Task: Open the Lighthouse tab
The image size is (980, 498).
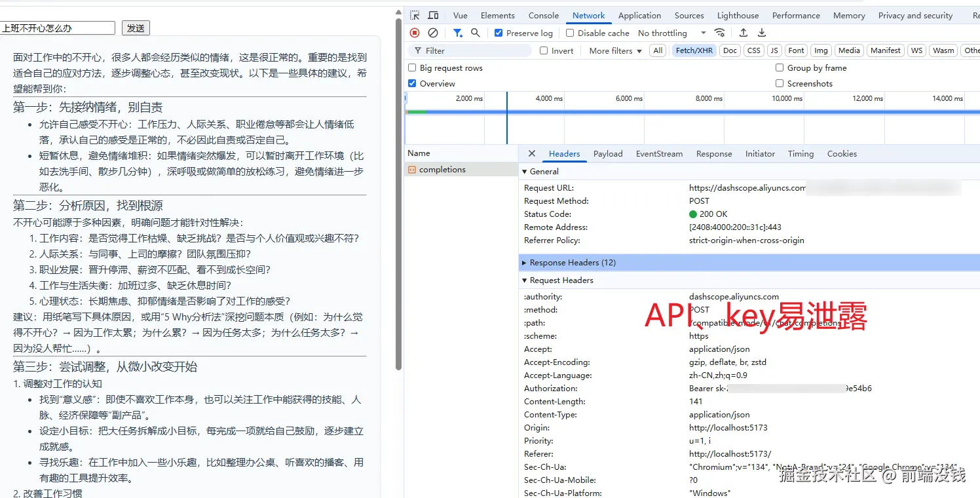Action: [x=738, y=15]
